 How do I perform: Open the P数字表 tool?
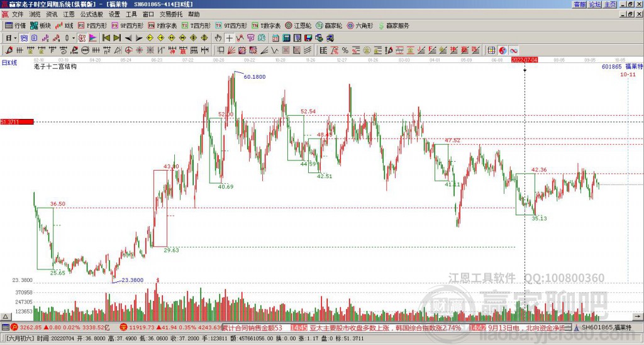[162, 25]
